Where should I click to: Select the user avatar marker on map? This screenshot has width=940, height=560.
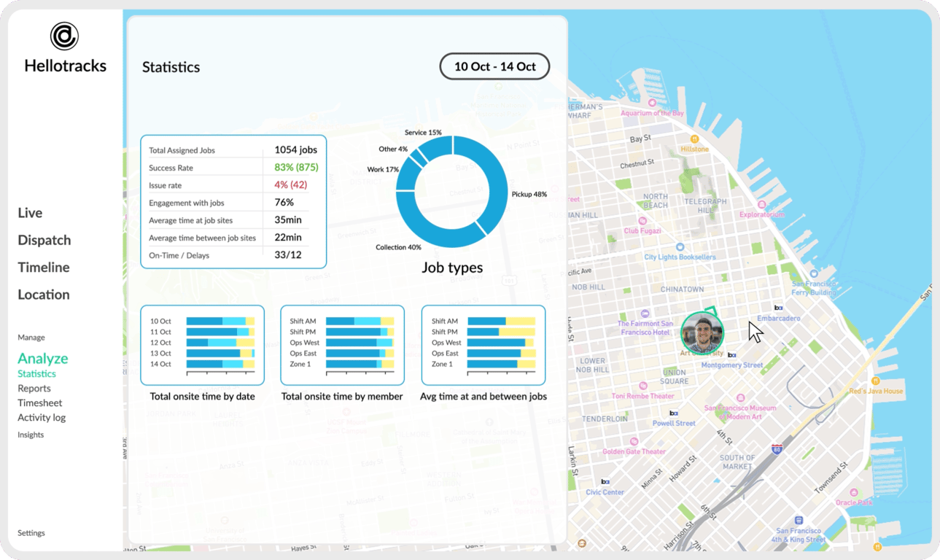point(702,332)
